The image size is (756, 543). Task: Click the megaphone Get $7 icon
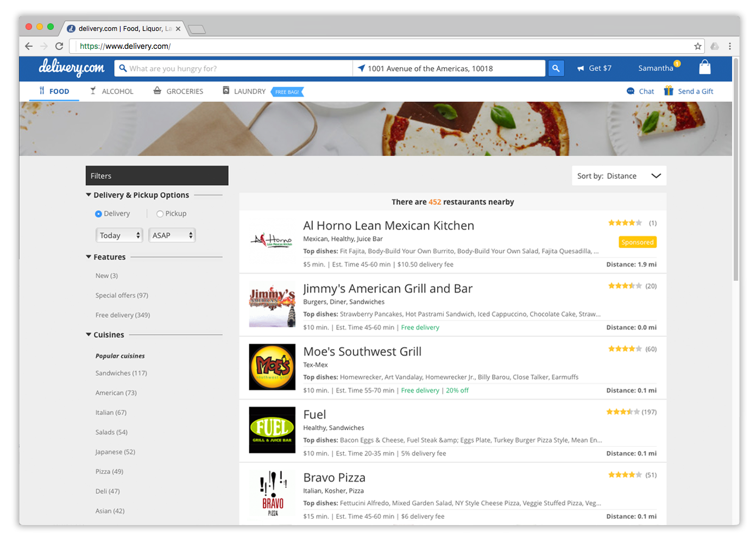pos(581,68)
